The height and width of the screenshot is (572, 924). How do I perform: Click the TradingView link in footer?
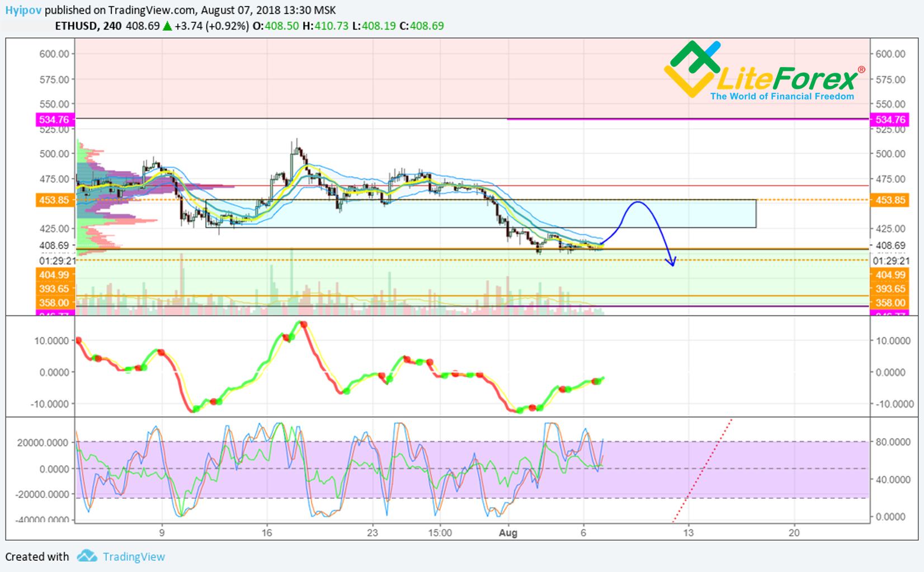(x=134, y=557)
